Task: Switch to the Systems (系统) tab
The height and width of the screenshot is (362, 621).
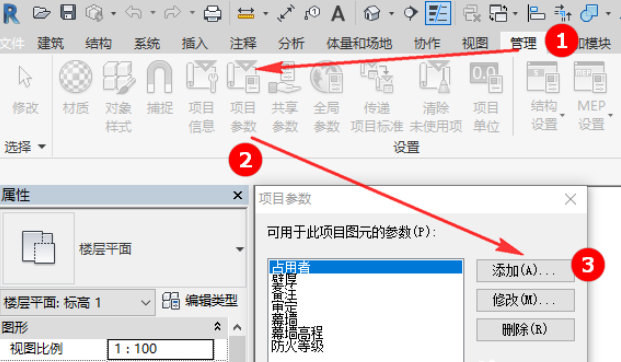Action: pos(147,43)
